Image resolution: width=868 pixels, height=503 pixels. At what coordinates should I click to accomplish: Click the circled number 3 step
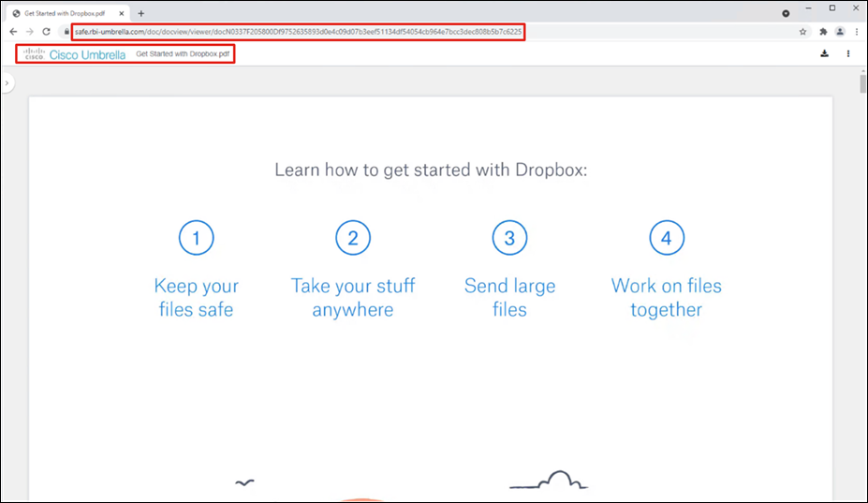[x=509, y=238]
